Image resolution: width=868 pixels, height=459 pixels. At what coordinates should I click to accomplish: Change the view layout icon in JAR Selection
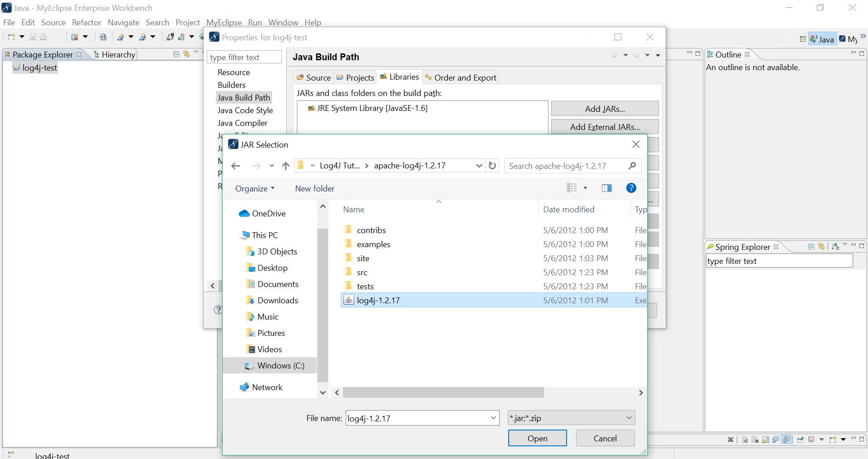click(x=572, y=188)
